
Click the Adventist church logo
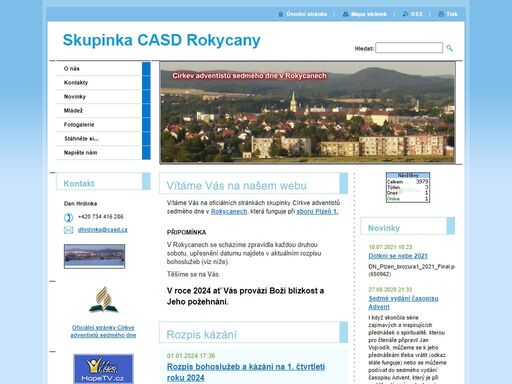[103, 299]
